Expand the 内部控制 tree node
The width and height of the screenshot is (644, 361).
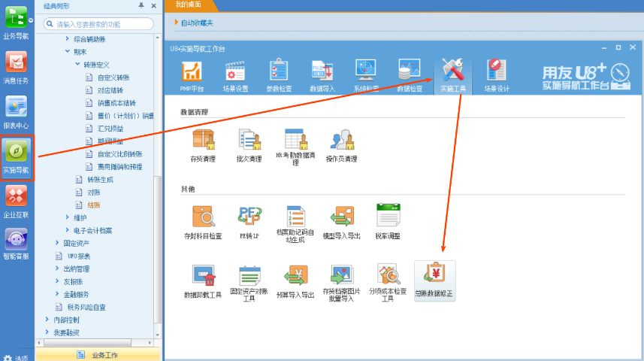tap(48, 320)
